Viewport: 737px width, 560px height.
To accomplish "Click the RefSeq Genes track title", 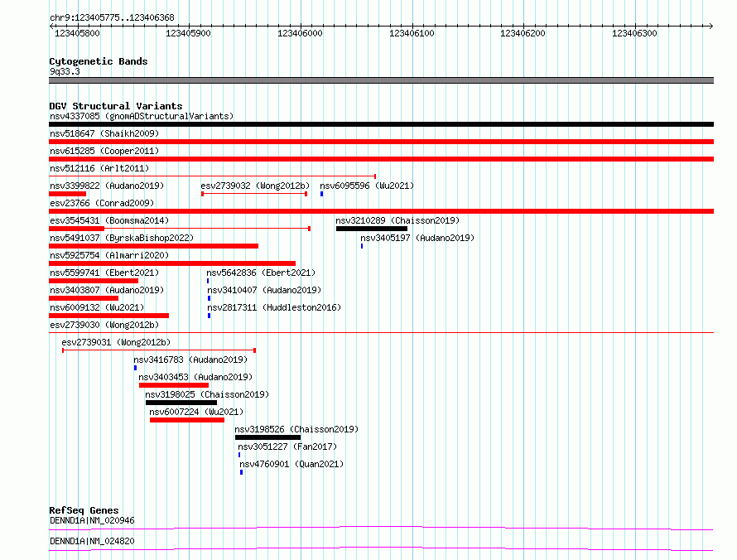I will [84, 510].
